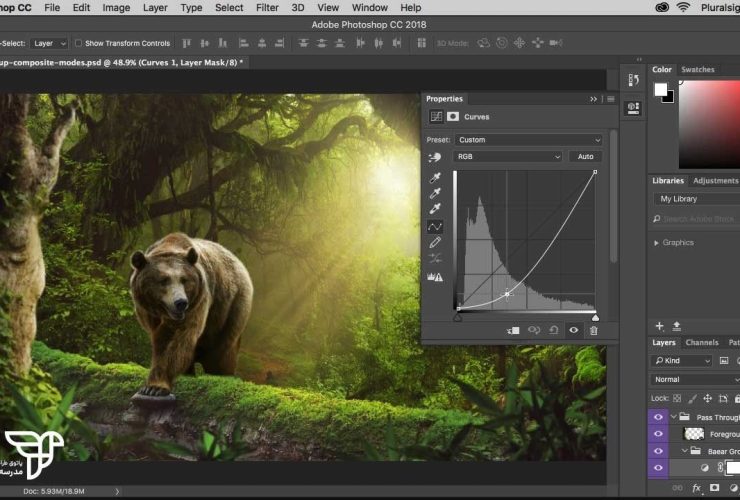The image size is (740, 500).
Task: Click the align vertical centers icon
Action: (x=204, y=43)
